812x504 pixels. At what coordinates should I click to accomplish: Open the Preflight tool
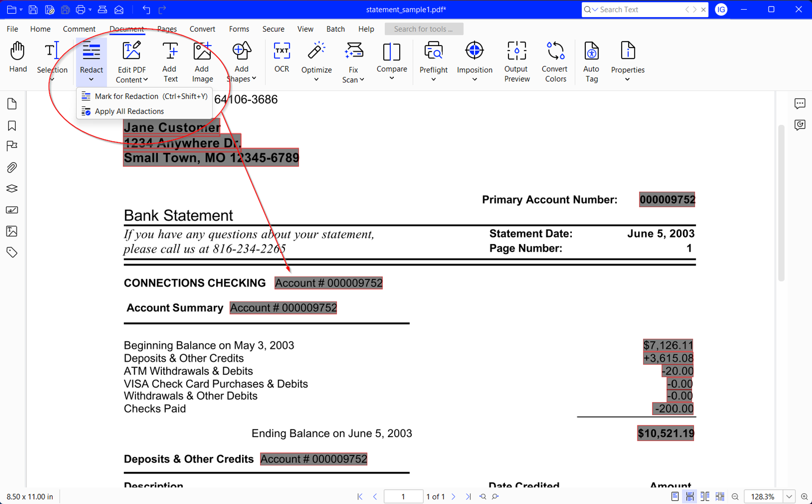click(x=433, y=52)
